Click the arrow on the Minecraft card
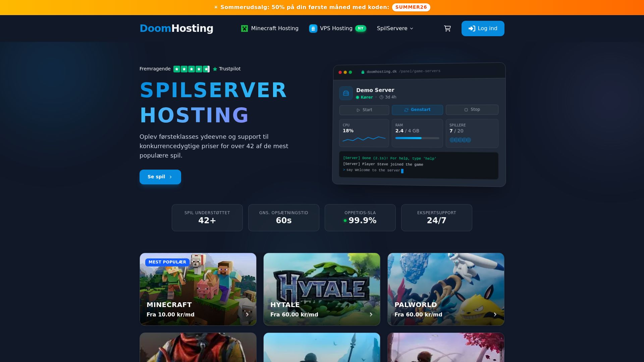The width and height of the screenshot is (644, 362). (x=247, y=314)
